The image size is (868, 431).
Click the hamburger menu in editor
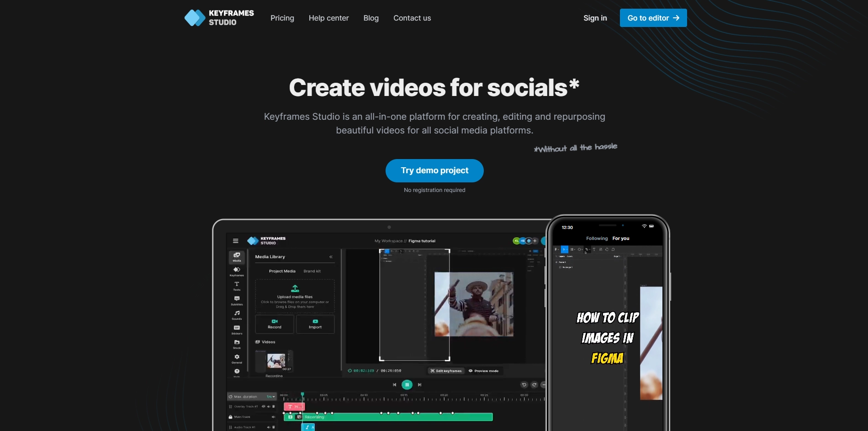pos(236,241)
